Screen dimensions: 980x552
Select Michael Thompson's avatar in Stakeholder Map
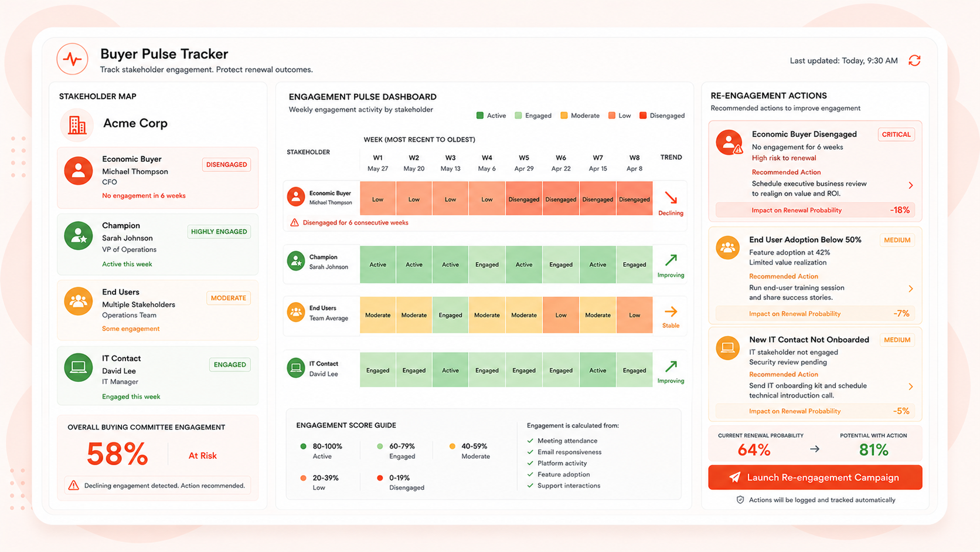point(79,171)
